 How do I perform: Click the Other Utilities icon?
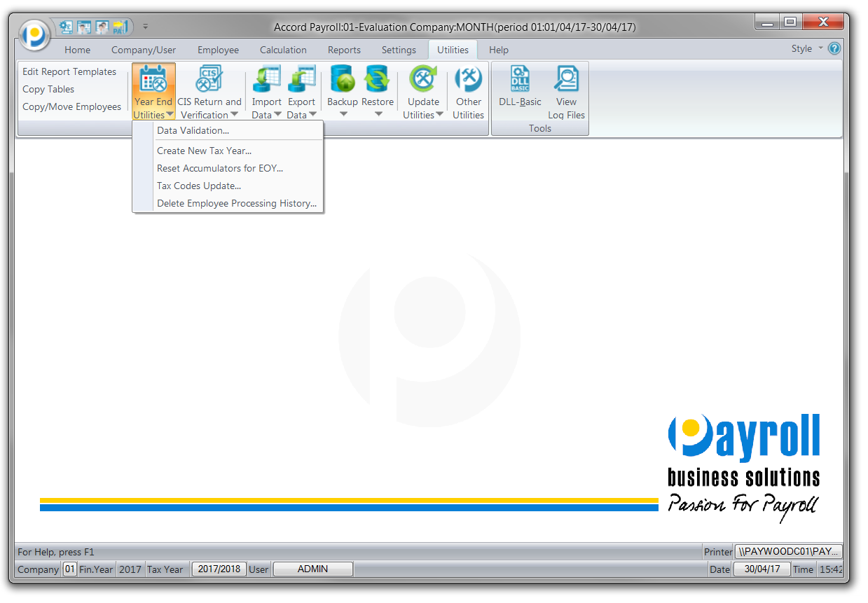coord(467,84)
